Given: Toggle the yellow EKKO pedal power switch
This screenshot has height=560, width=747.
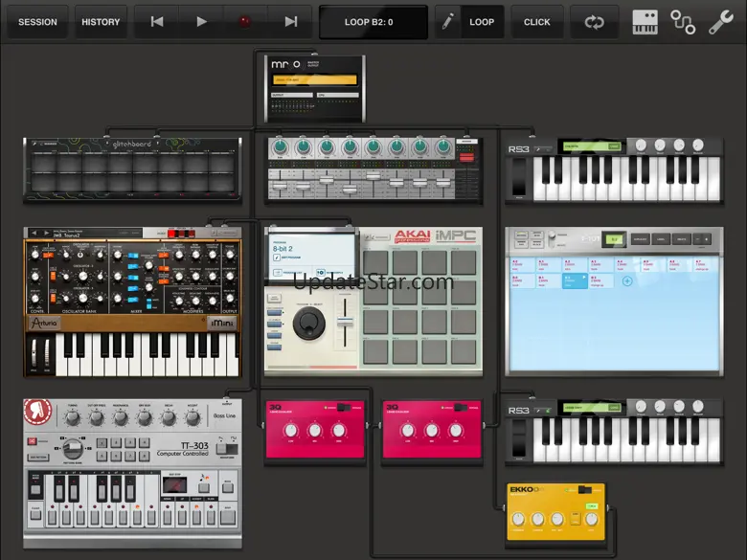Looking at the screenshot, I should [583, 490].
